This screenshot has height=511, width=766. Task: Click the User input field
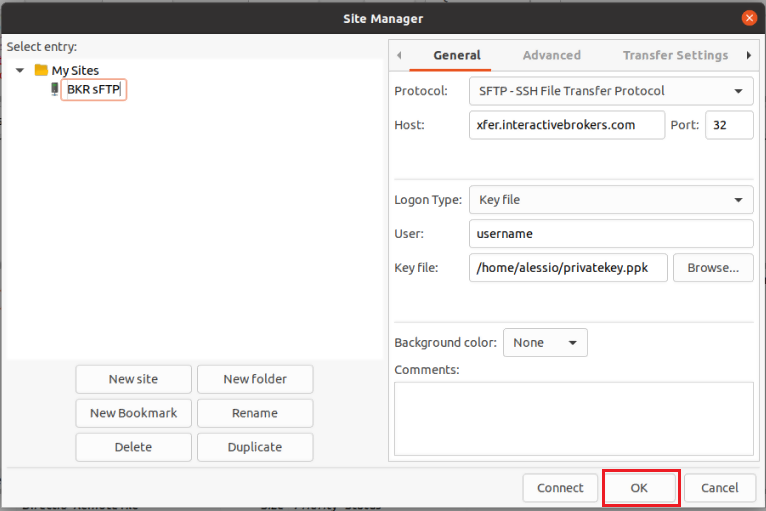click(x=611, y=234)
